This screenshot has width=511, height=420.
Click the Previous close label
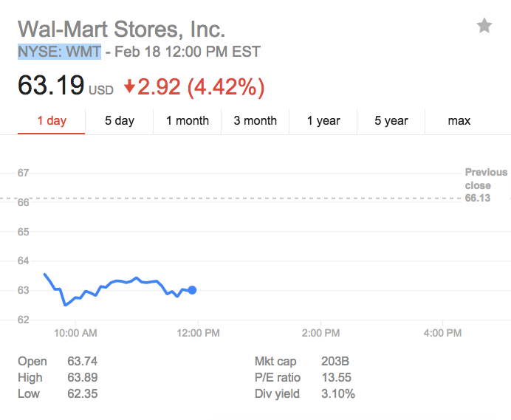(485, 179)
